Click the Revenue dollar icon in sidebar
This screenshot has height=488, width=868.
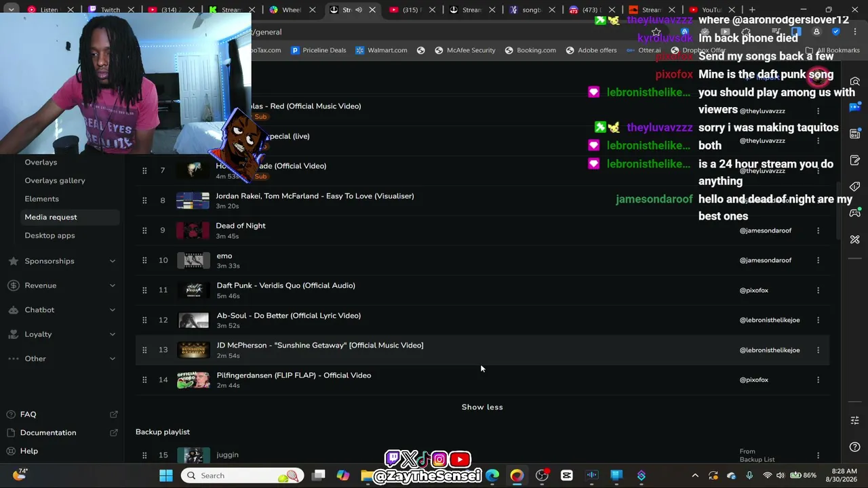click(14, 285)
